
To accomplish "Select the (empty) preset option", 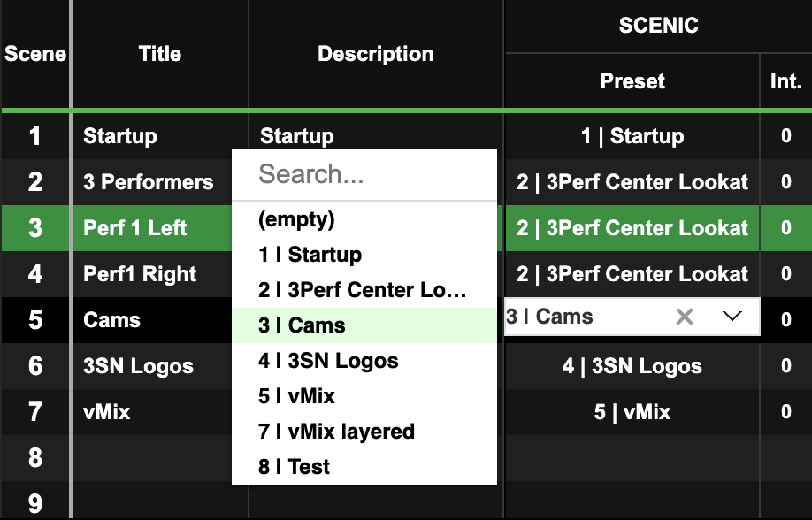I will [x=364, y=219].
